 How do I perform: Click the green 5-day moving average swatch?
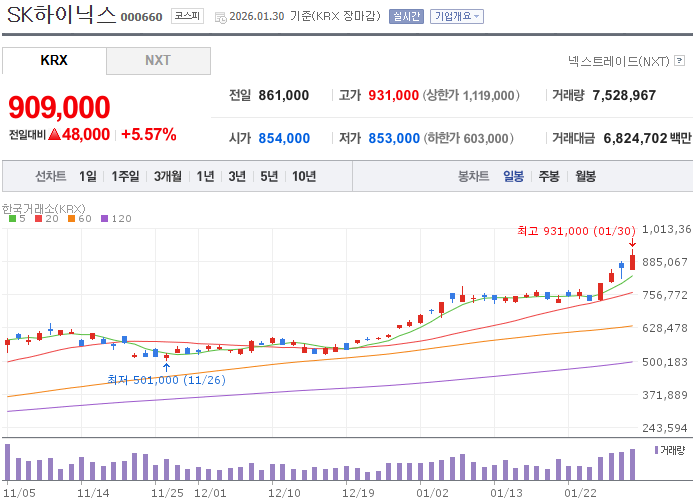12,218
